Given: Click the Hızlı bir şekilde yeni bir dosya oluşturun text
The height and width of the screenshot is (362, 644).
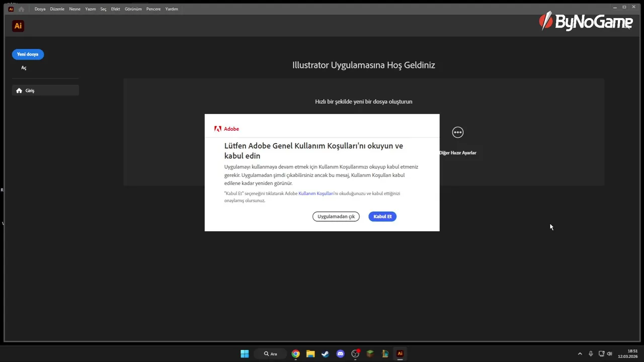Looking at the screenshot, I should [x=364, y=102].
